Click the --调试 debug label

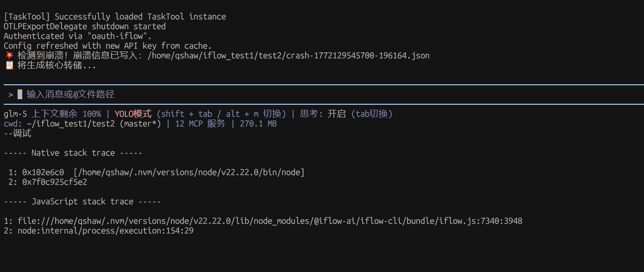18,133
